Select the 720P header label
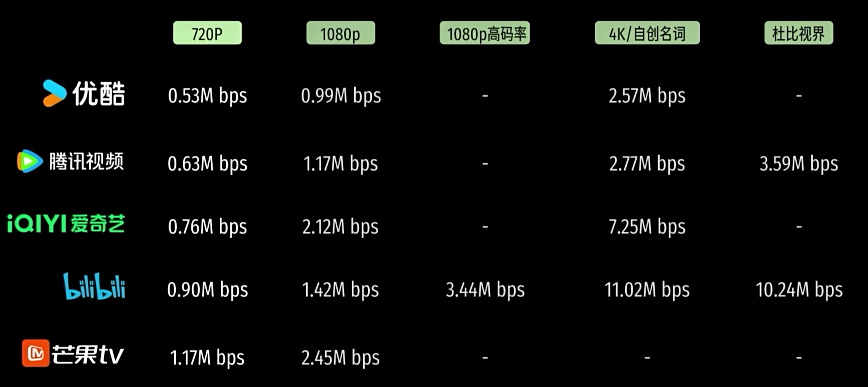The width and height of the screenshot is (868, 387). pos(207,33)
